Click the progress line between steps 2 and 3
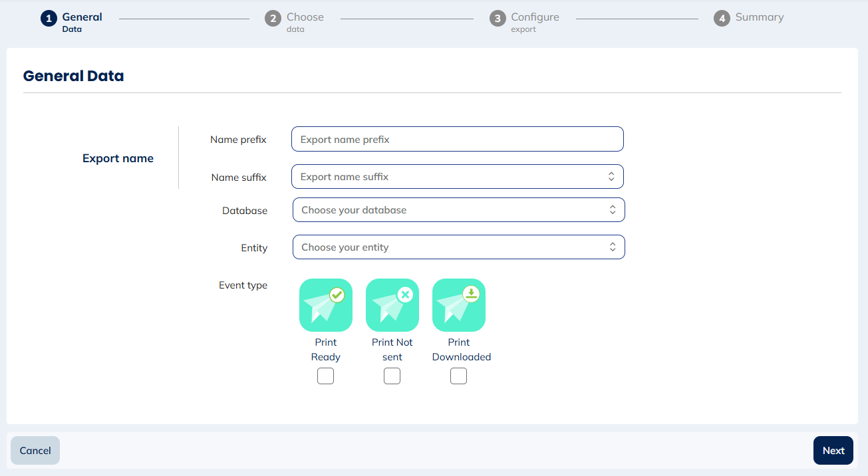The image size is (868, 476). [x=406, y=18]
